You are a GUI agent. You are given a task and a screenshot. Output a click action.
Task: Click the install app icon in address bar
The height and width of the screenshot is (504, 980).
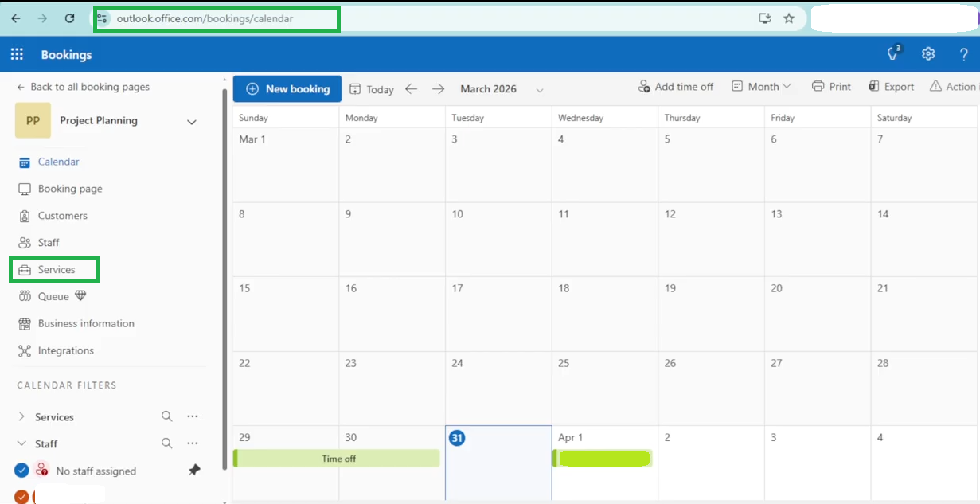[765, 18]
